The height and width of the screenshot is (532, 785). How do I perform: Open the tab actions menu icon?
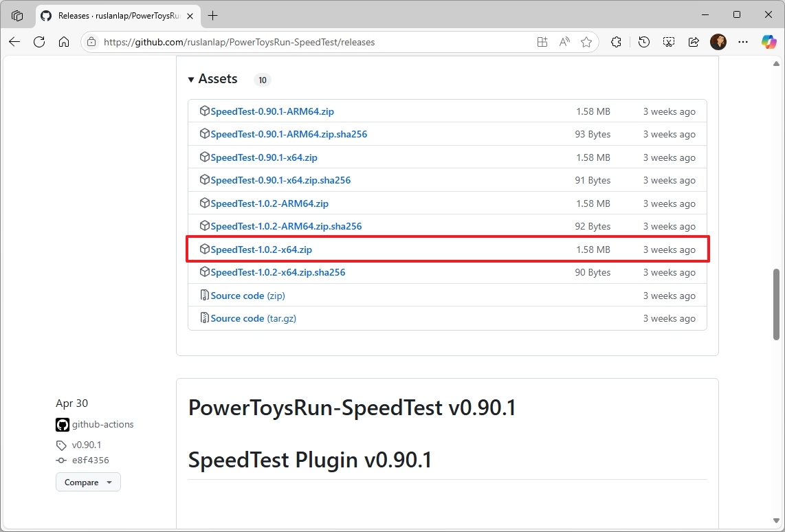pyautogui.click(x=17, y=16)
